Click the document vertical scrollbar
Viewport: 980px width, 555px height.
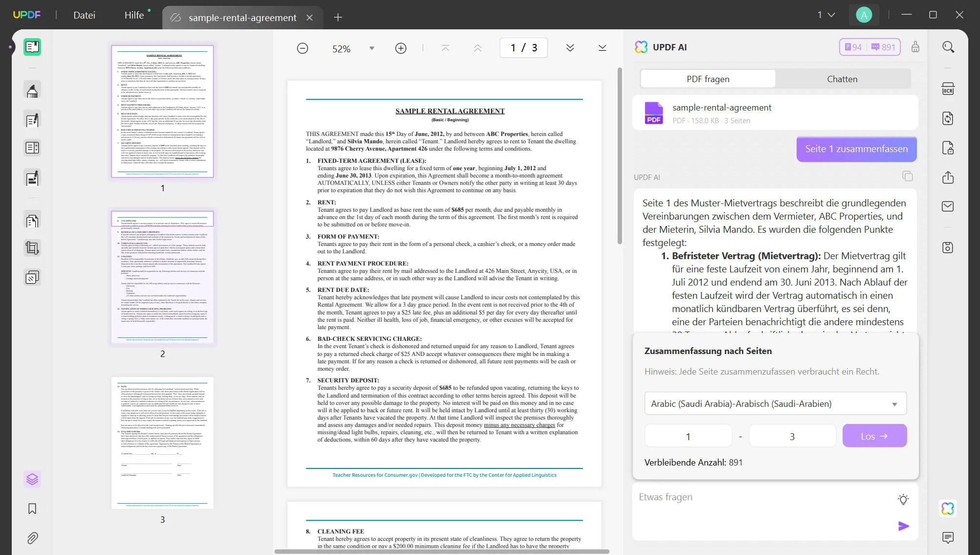coord(620,156)
